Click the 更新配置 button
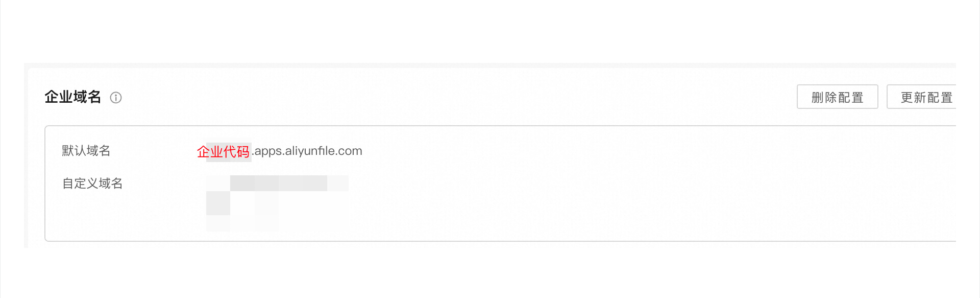Viewport: 980px width, 298px height. point(921,97)
